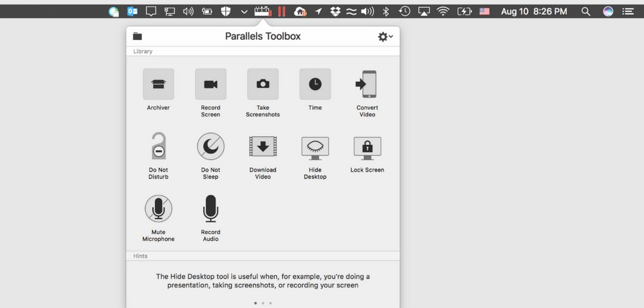This screenshot has height=308, width=644.
Task: Toggle the Mute Microphone tool
Action: pyautogui.click(x=158, y=208)
